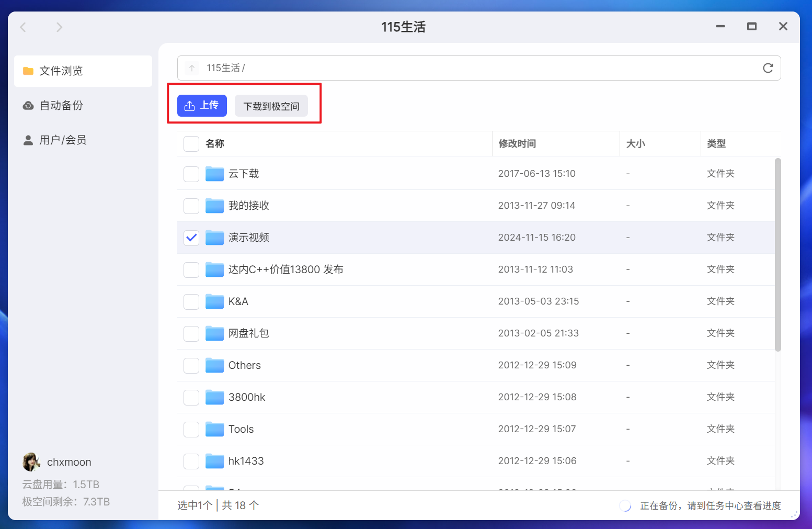Open the 用户/会员 sidebar tab
The image size is (812, 529).
(x=83, y=140)
